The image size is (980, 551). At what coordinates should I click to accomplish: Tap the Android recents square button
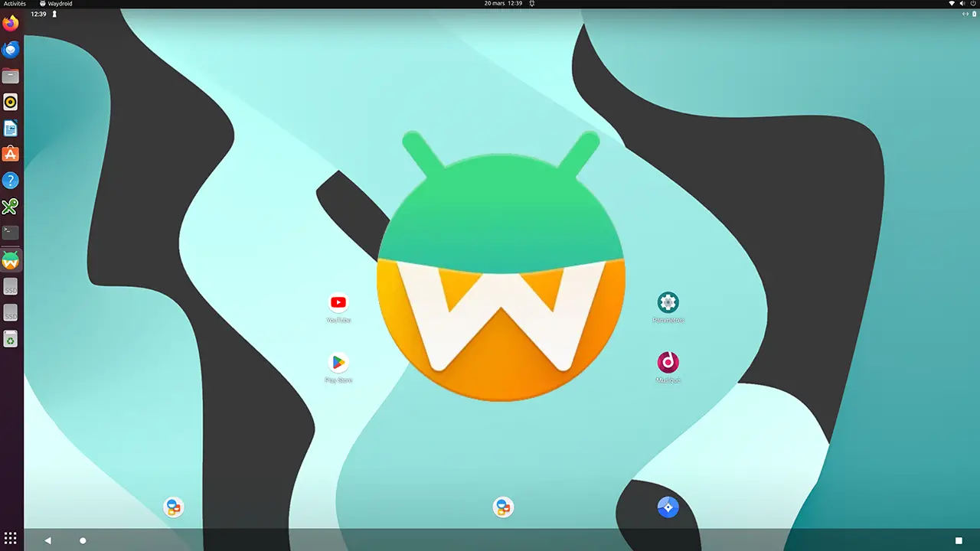pos(959,540)
